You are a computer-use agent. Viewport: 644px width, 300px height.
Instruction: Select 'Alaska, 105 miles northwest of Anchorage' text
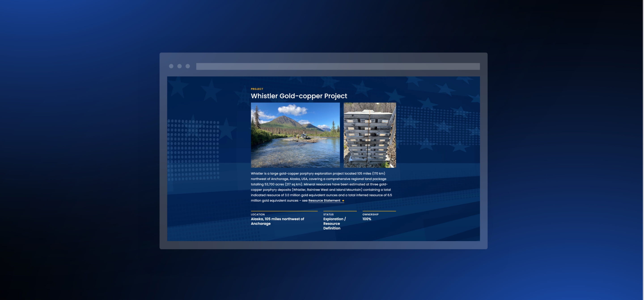(x=277, y=221)
